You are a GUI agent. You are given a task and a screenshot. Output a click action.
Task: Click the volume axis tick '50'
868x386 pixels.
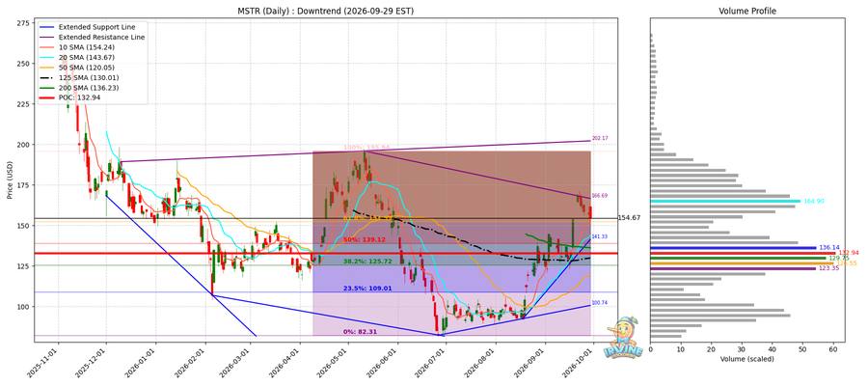802,349
